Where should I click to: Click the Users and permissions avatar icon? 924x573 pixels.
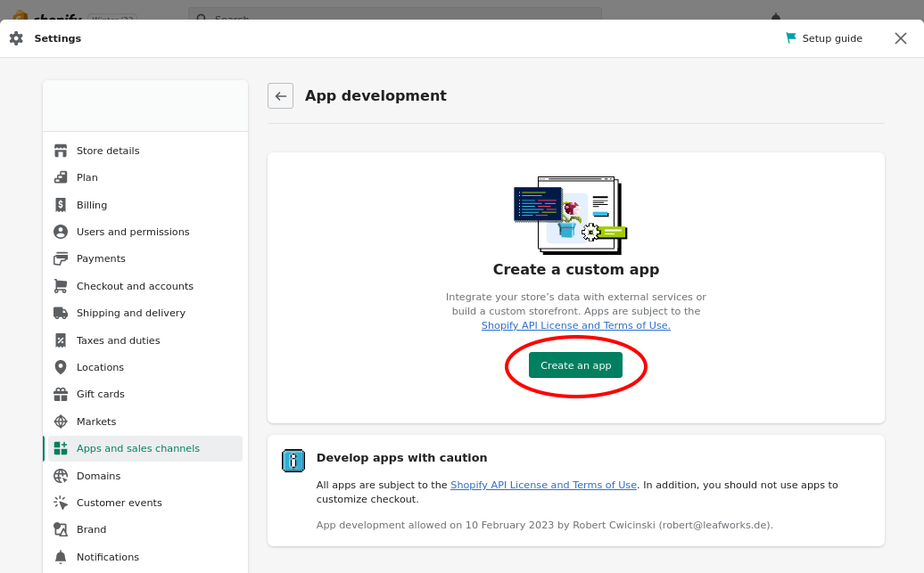tap(61, 232)
